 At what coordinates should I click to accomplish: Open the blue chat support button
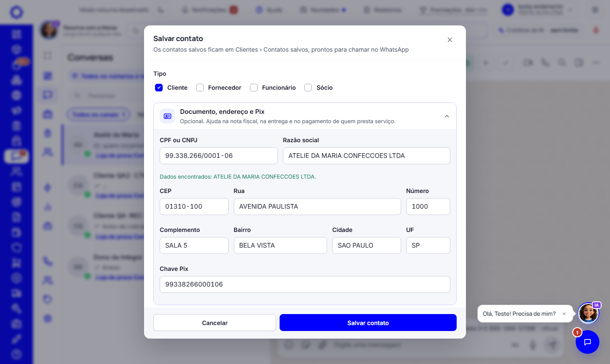coord(588,342)
